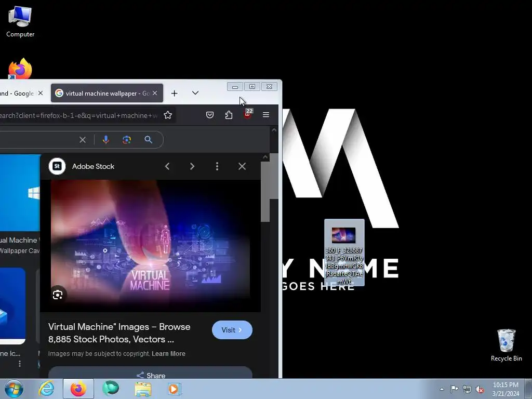
Task: Close the virtual machine wallpaper tab
Action: [155, 93]
